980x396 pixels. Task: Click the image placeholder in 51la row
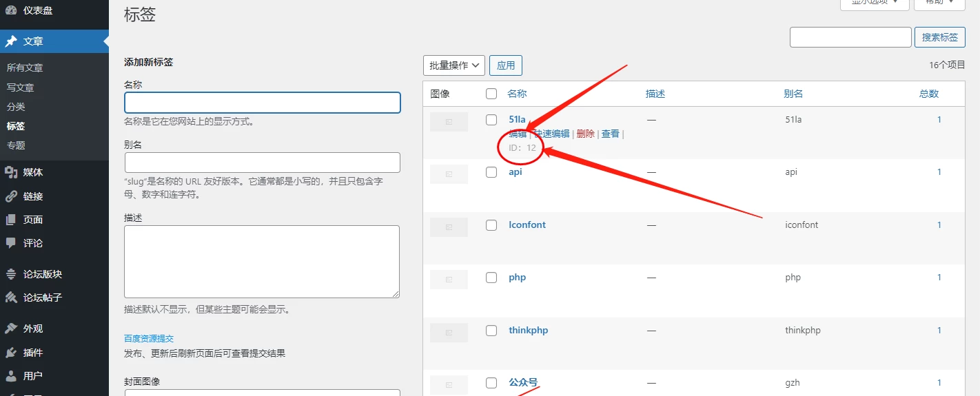point(449,122)
